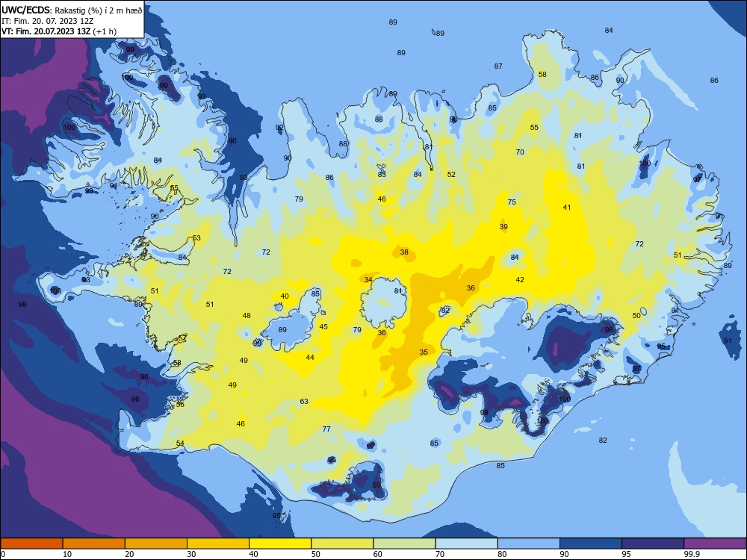
Task: Select the 90–95 dark blue legend swatch
Action: (591, 544)
